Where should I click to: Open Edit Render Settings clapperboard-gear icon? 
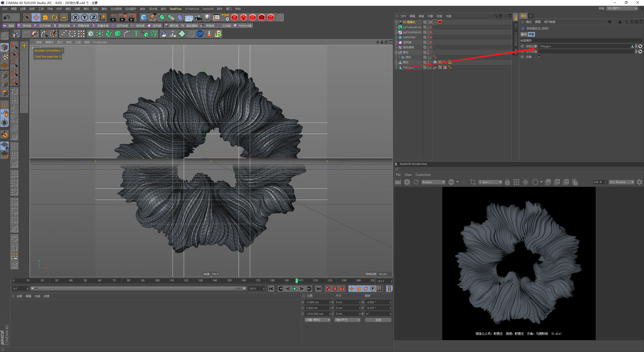click(x=132, y=17)
